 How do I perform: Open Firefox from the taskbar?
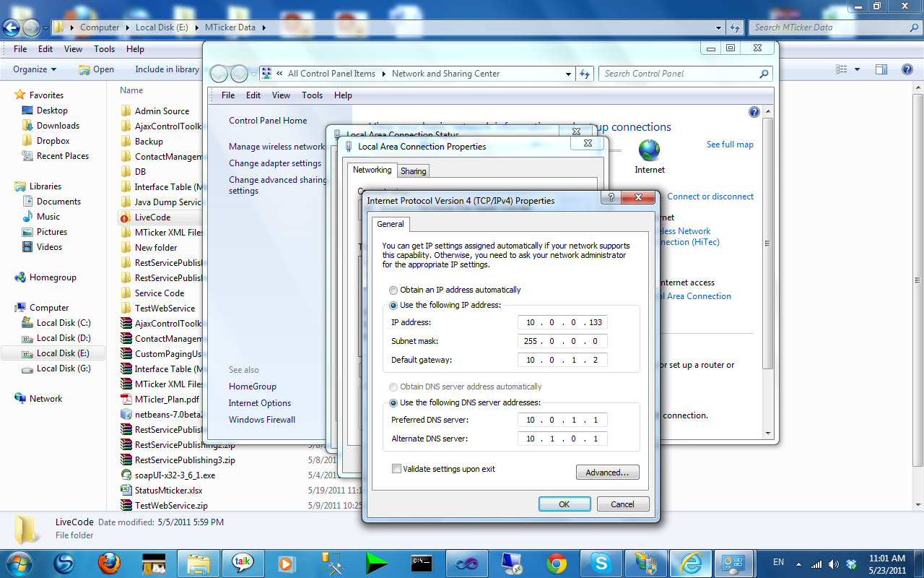[x=109, y=562]
